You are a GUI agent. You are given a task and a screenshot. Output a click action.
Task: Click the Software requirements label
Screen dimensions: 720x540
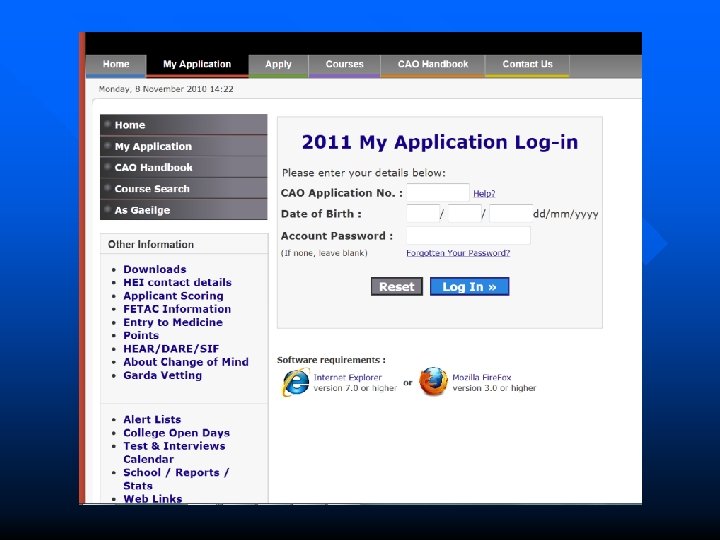click(x=331, y=360)
